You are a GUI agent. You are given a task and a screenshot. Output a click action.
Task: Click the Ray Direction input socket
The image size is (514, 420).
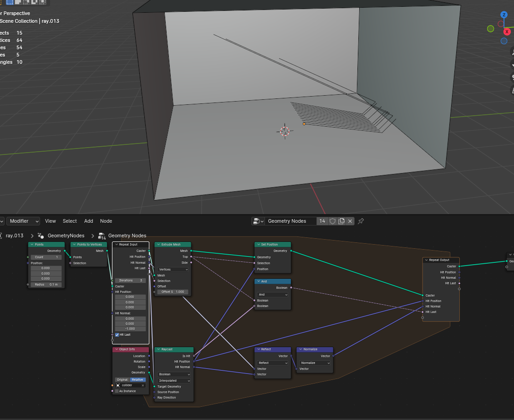[x=154, y=398]
